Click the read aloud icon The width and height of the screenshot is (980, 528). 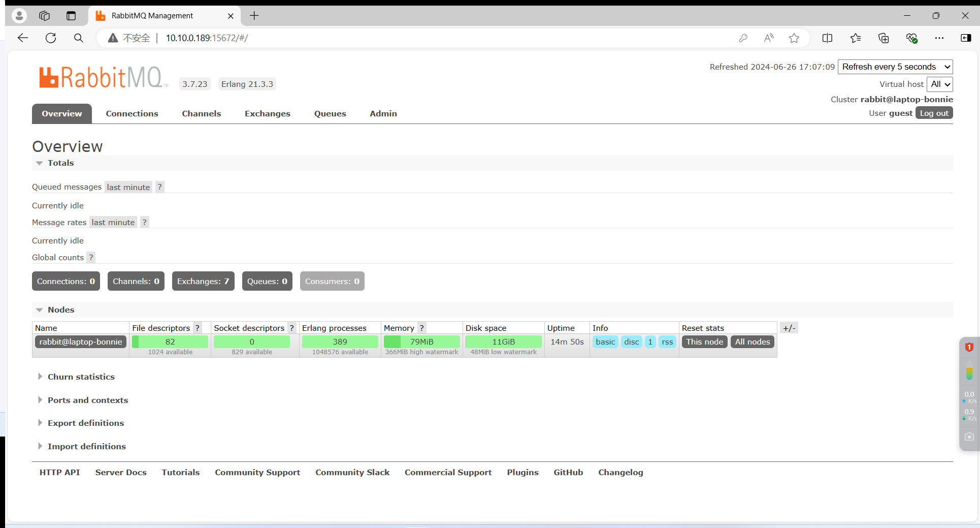pos(769,38)
